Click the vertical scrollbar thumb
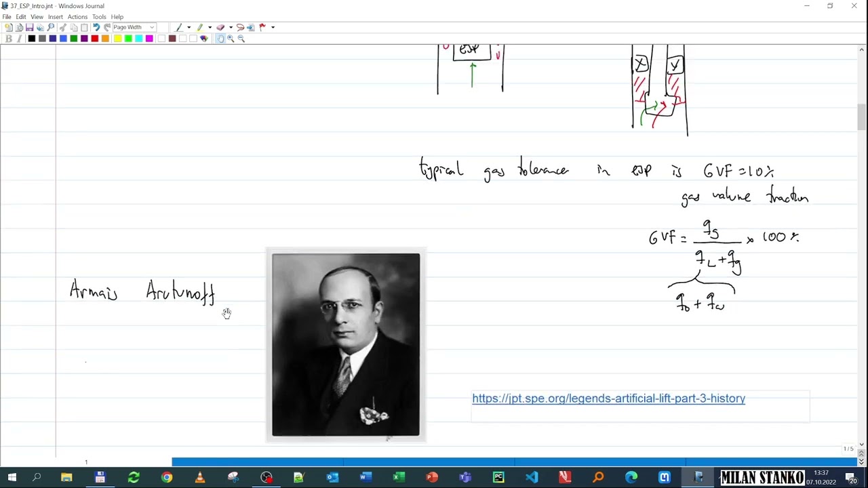The image size is (868, 488). coord(861,117)
